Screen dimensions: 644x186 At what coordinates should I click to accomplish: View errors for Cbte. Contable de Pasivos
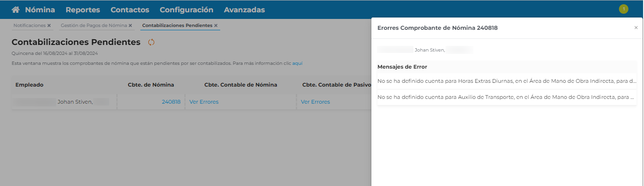coord(316,102)
